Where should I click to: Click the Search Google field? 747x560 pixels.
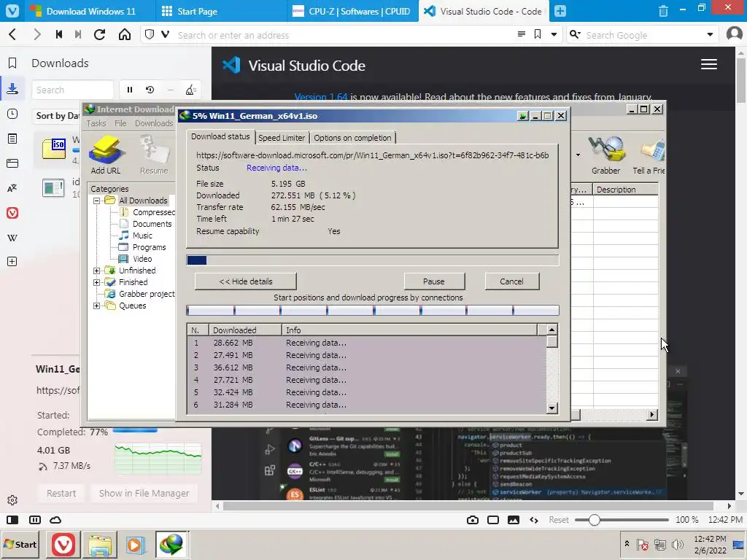(x=643, y=35)
